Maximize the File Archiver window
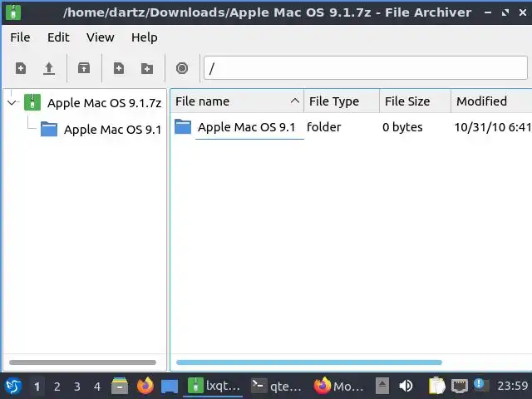The image size is (532, 399). [x=505, y=12]
